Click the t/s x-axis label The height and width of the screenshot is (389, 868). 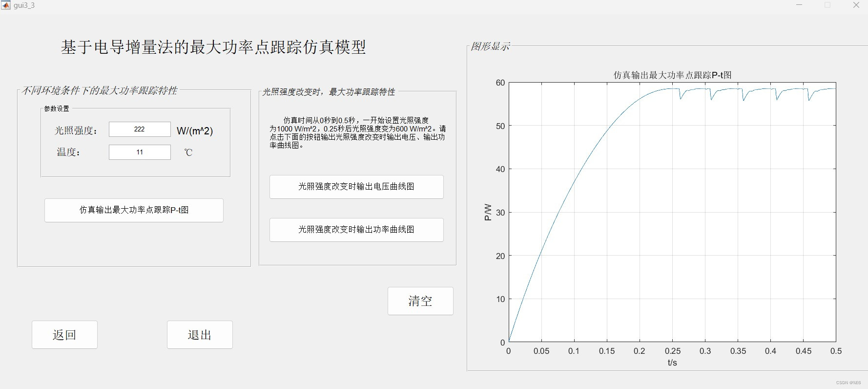click(672, 363)
